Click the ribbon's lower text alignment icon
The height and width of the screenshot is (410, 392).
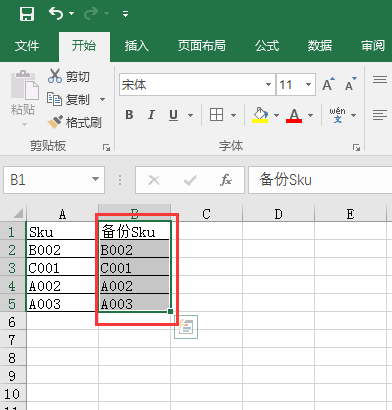[x=380, y=115]
